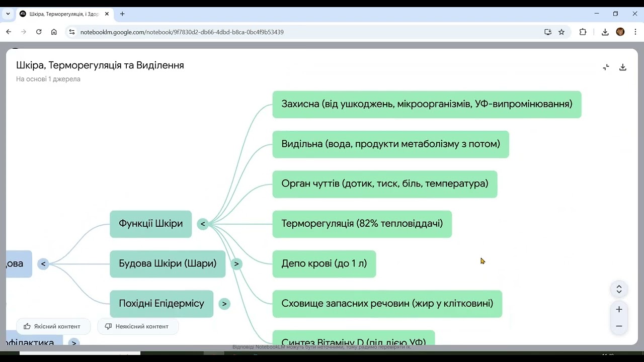
Task: Open the Chrome three-dot menu
Action: (x=635, y=32)
